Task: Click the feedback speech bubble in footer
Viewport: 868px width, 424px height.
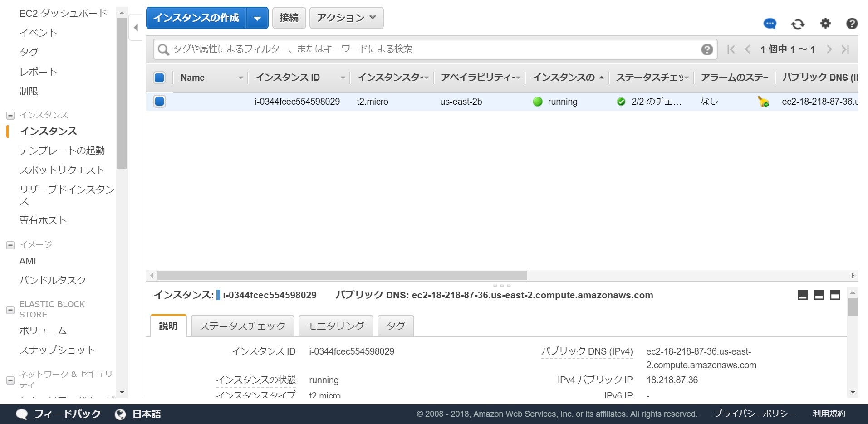Action: (x=22, y=414)
